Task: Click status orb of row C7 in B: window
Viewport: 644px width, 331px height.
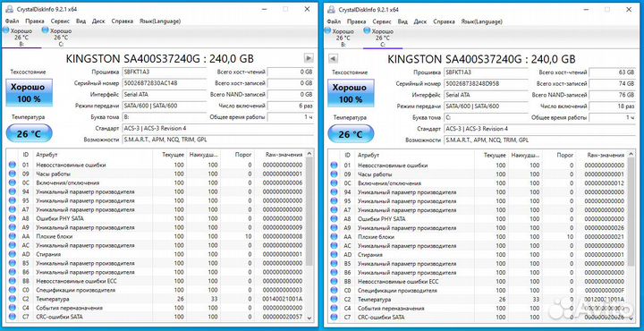Action: point(12,317)
